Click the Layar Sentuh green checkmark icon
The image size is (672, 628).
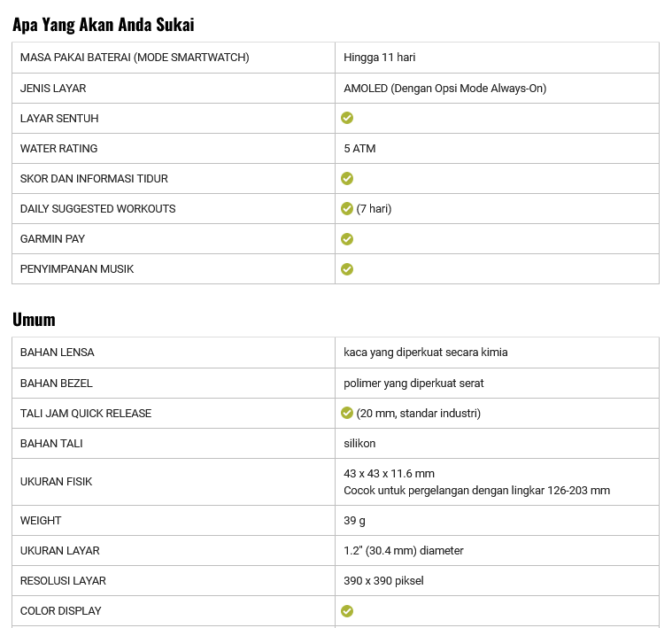pos(347,118)
